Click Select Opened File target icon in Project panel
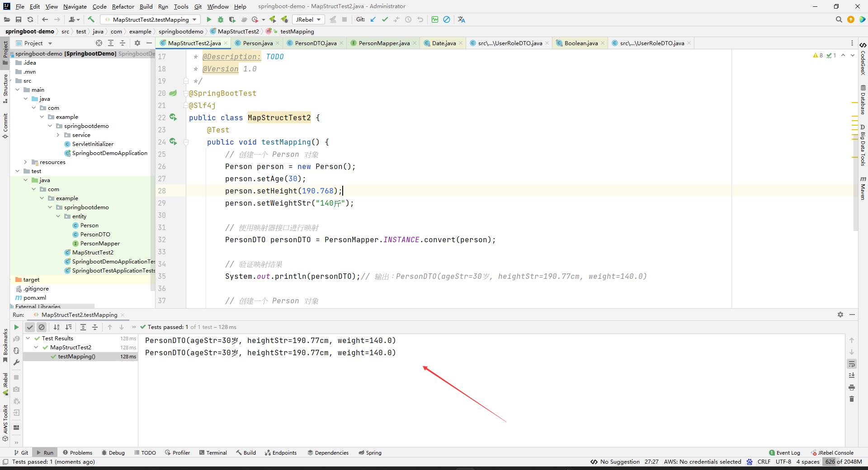The image size is (868, 470). (x=99, y=43)
